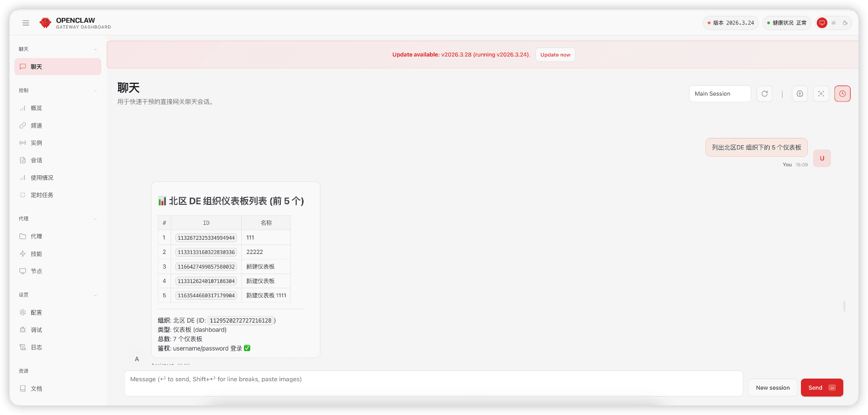Screen dimensions: 868x415
Task: Click ID 1133126240107106304 in table
Action: point(206,281)
